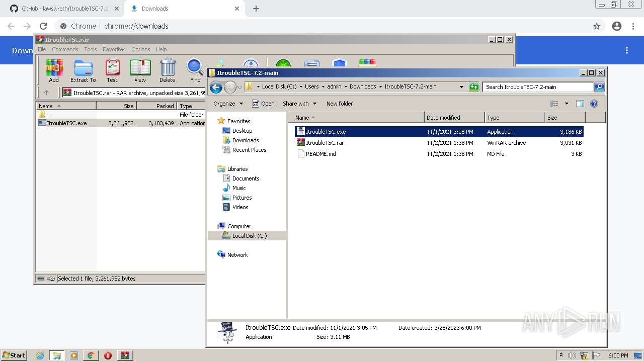
Task: Select Desktop in Favorites navigation pane
Action: click(x=242, y=131)
